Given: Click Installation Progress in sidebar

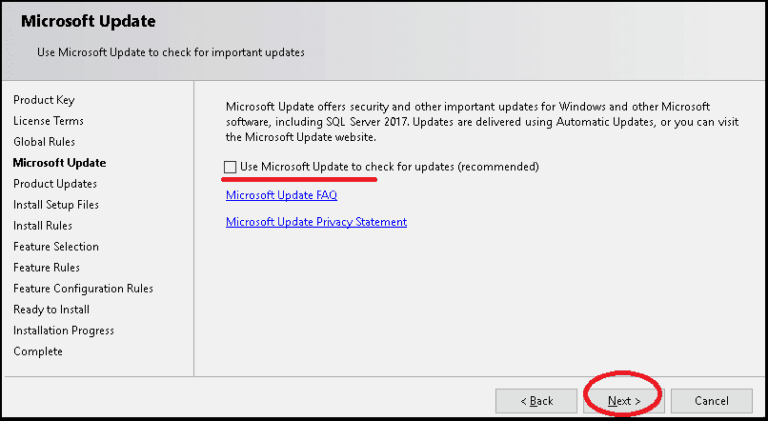Looking at the screenshot, I should point(64,331).
